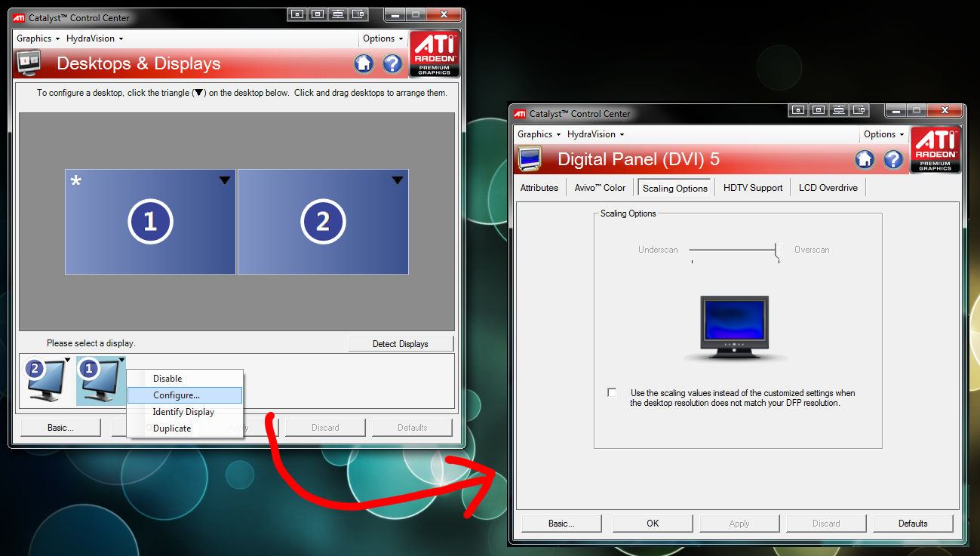Select the highlighted display 1 monitor icon
Viewport: 980px width, 556px height.
pos(101,381)
